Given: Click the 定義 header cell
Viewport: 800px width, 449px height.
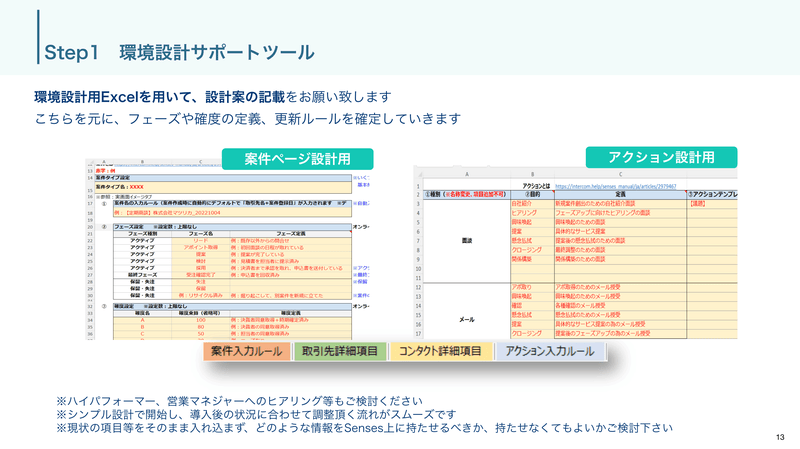Looking at the screenshot, I should tap(620, 194).
